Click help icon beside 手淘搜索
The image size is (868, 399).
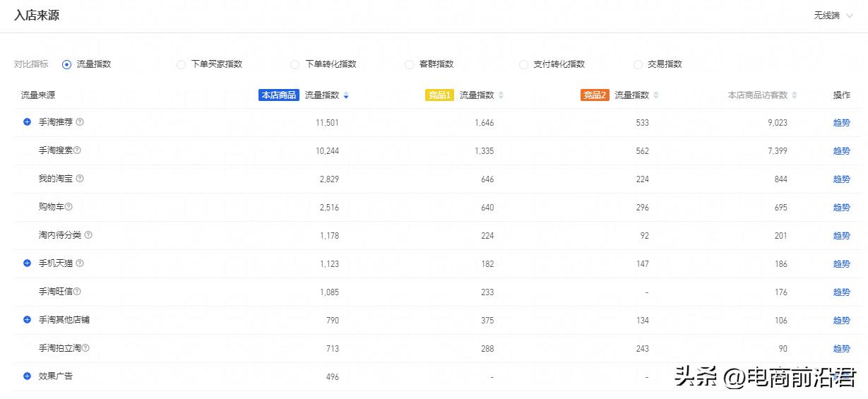78,150
